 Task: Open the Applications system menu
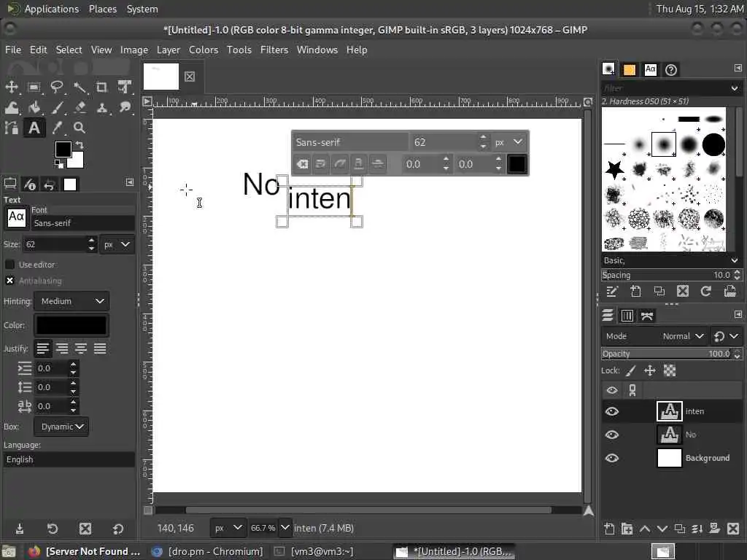(52, 9)
